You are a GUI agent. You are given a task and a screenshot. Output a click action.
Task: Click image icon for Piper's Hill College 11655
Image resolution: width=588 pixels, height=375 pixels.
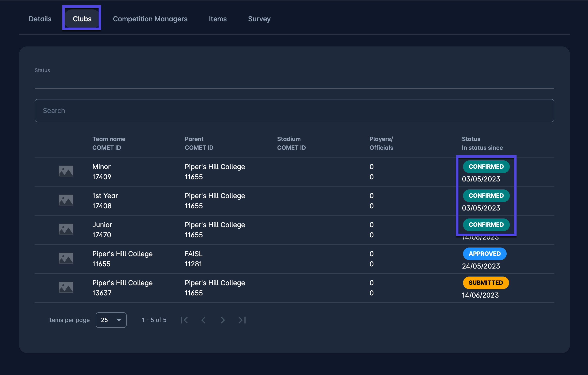pyautogui.click(x=66, y=258)
